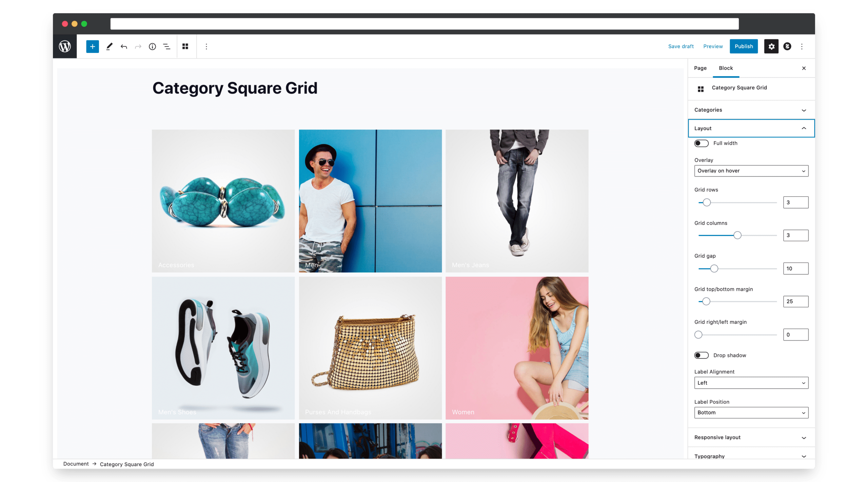Click the WordPress logo icon

pyautogui.click(x=65, y=46)
